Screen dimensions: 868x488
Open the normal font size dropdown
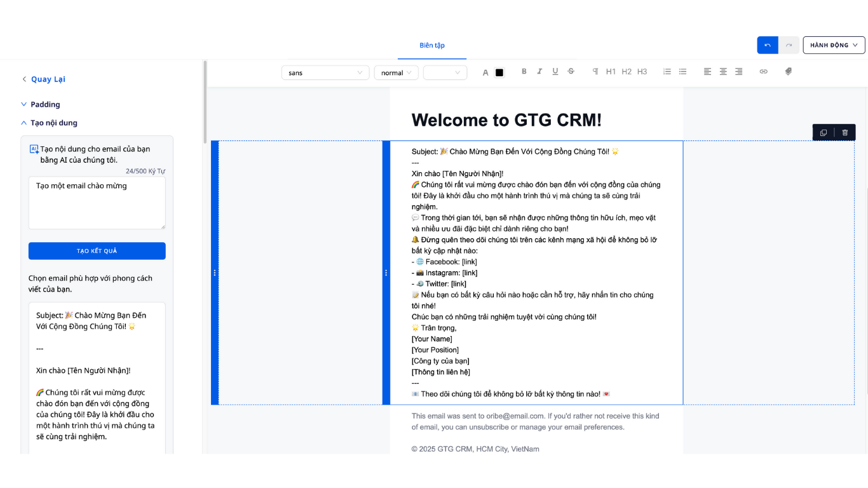click(397, 72)
